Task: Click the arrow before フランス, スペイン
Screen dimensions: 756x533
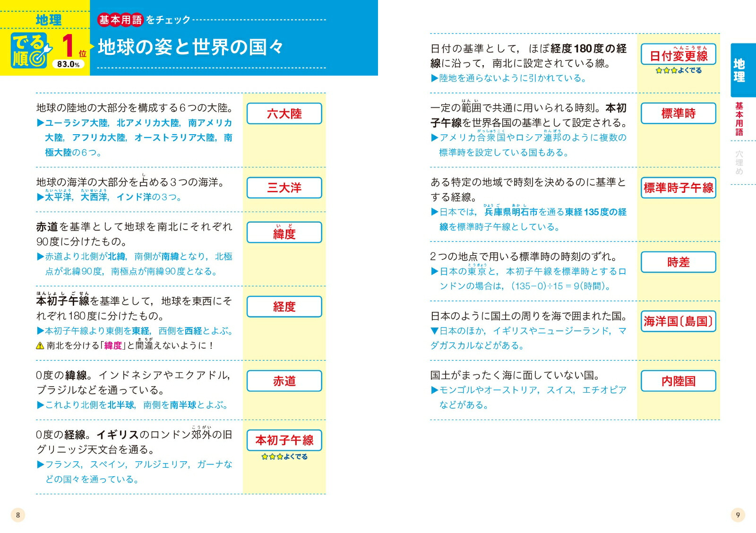Action: tap(40, 464)
